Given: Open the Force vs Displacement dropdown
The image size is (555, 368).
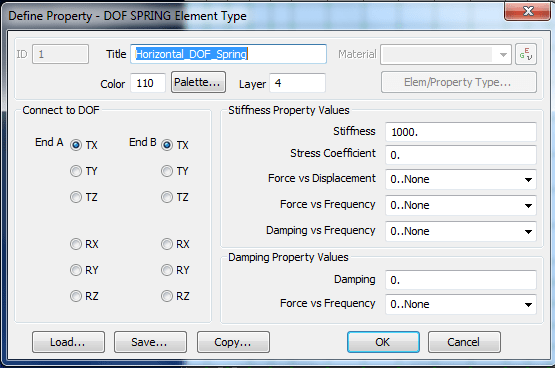Looking at the screenshot, I should pyautogui.click(x=461, y=179).
